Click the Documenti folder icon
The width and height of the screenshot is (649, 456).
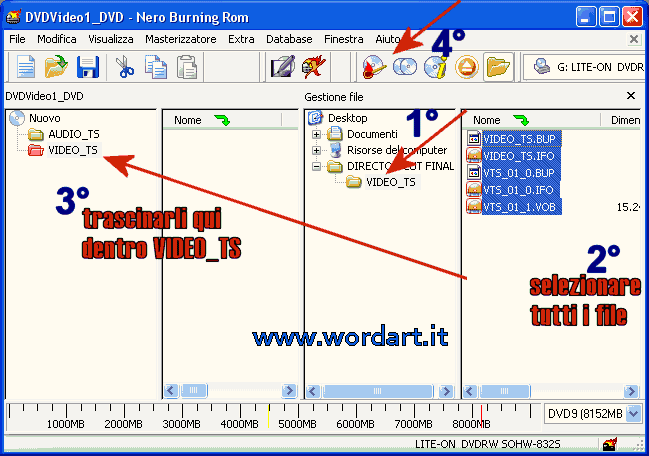pyautogui.click(x=334, y=134)
